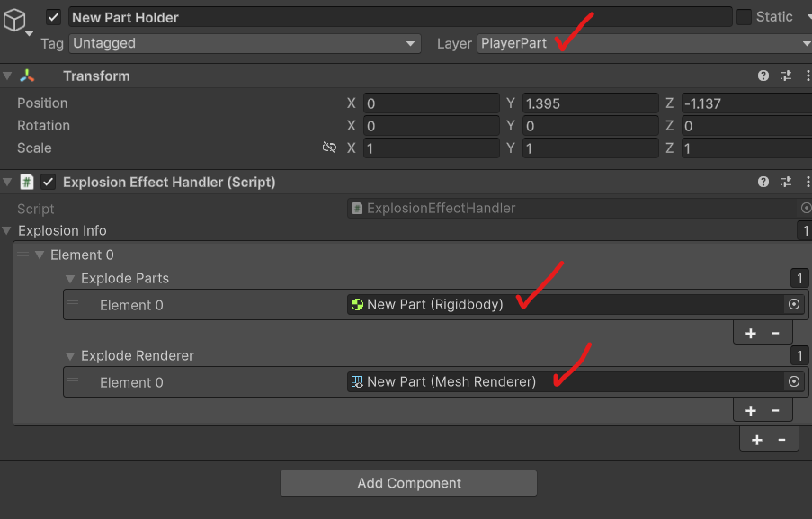This screenshot has height=519, width=812.
Task: Add an element to Explode Parts list
Action: [751, 334]
